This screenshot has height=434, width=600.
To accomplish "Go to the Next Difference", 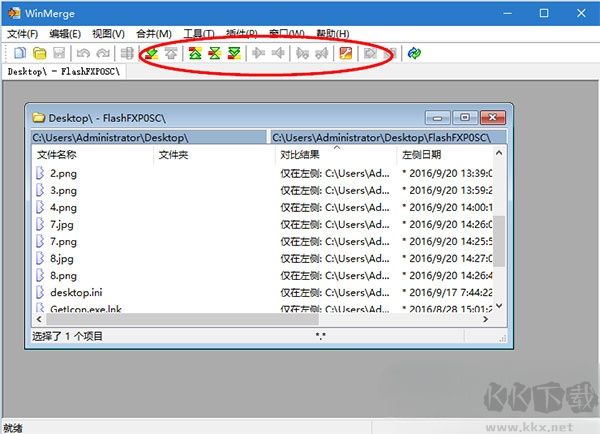I will [x=151, y=53].
